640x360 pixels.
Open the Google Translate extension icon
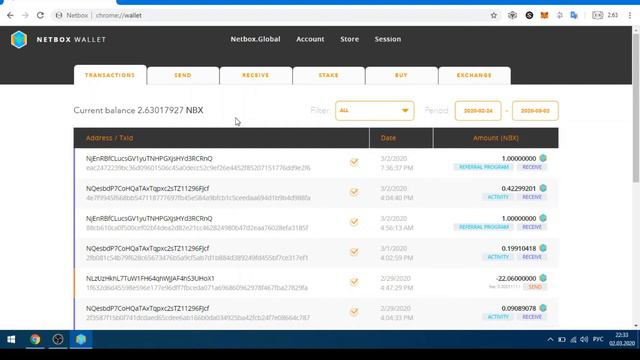point(574,16)
